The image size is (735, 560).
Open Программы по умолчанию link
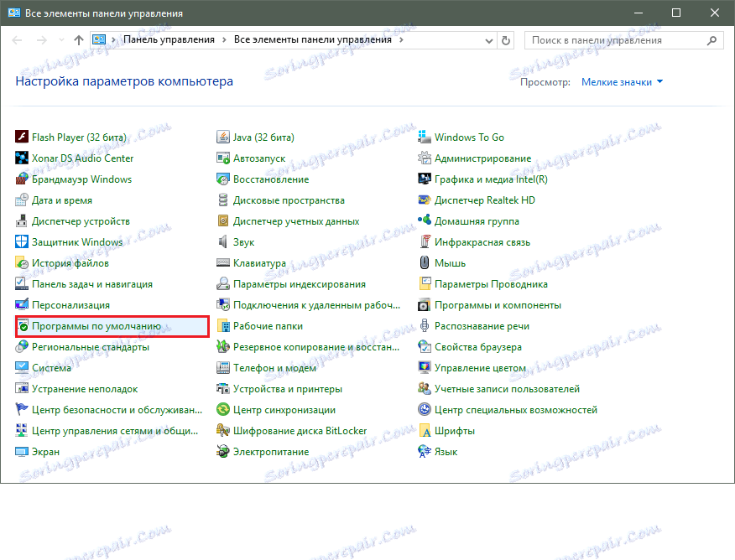(96, 326)
